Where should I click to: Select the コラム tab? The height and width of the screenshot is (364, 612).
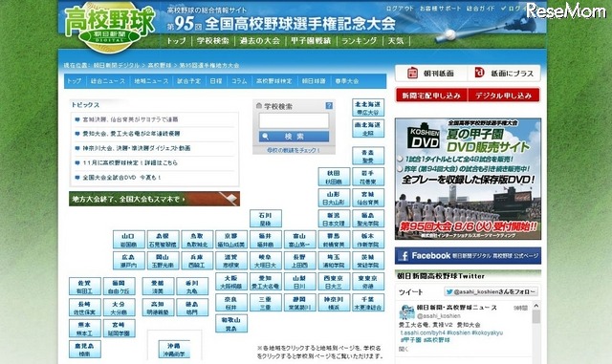coord(239,81)
